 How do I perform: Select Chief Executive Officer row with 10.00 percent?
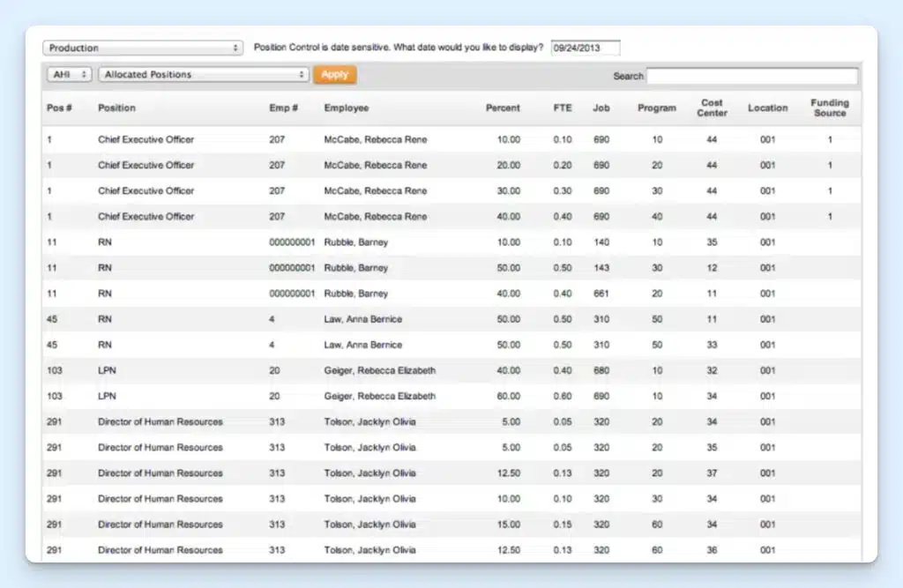[x=451, y=139]
